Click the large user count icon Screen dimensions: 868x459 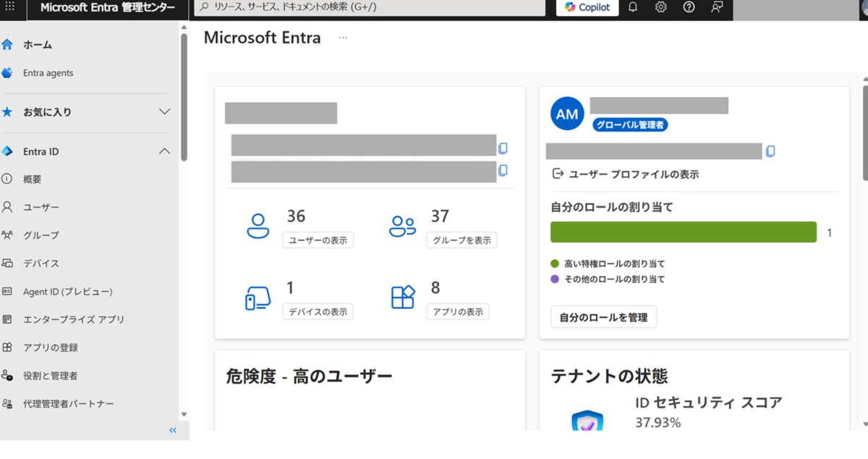(x=258, y=226)
